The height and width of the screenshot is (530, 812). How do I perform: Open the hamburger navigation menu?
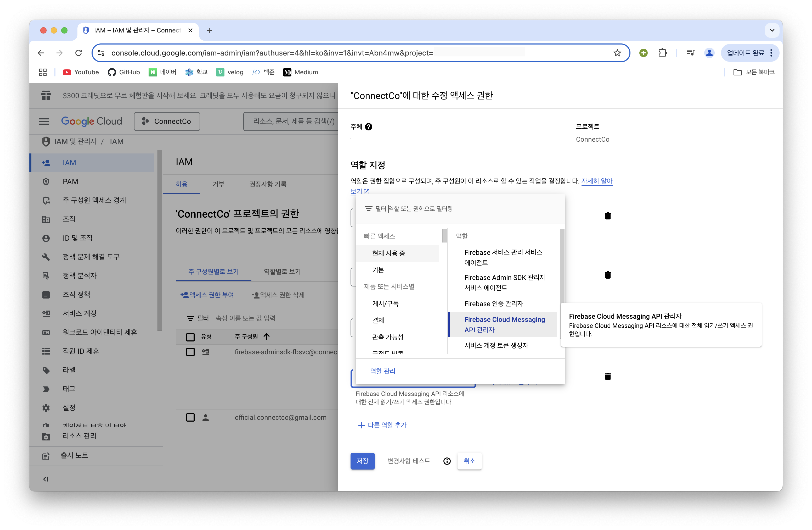[x=44, y=122]
